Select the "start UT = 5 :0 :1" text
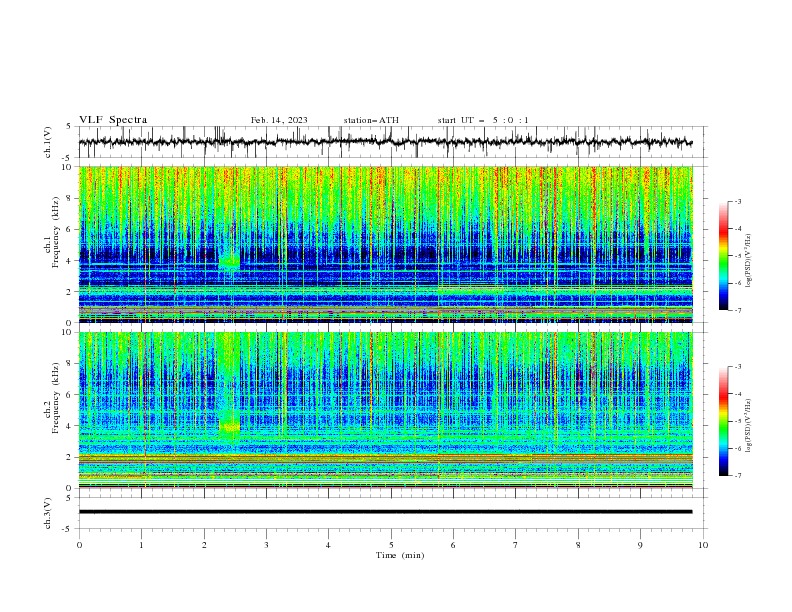This screenshot has height=612, width=792. coord(483,120)
